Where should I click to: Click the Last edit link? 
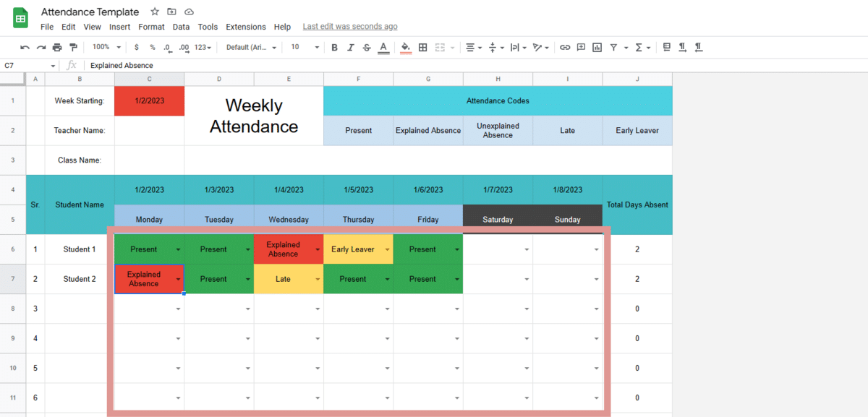[x=349, y=26]
